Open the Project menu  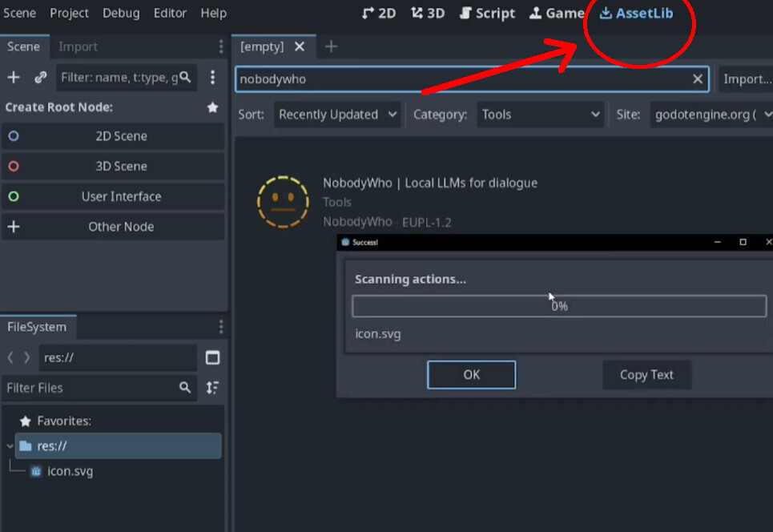(69, 13)
